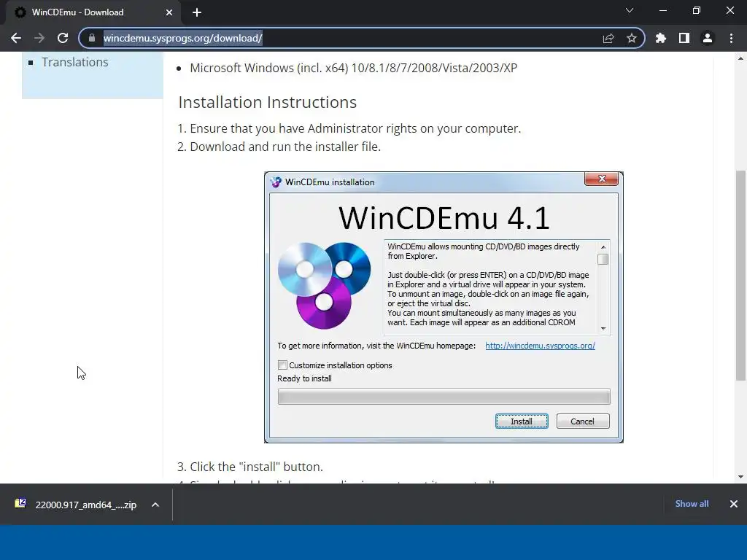Click the Cancel button in the installer screenshot
The height and width of the screenshot is (560, 747).
(583, 421)
